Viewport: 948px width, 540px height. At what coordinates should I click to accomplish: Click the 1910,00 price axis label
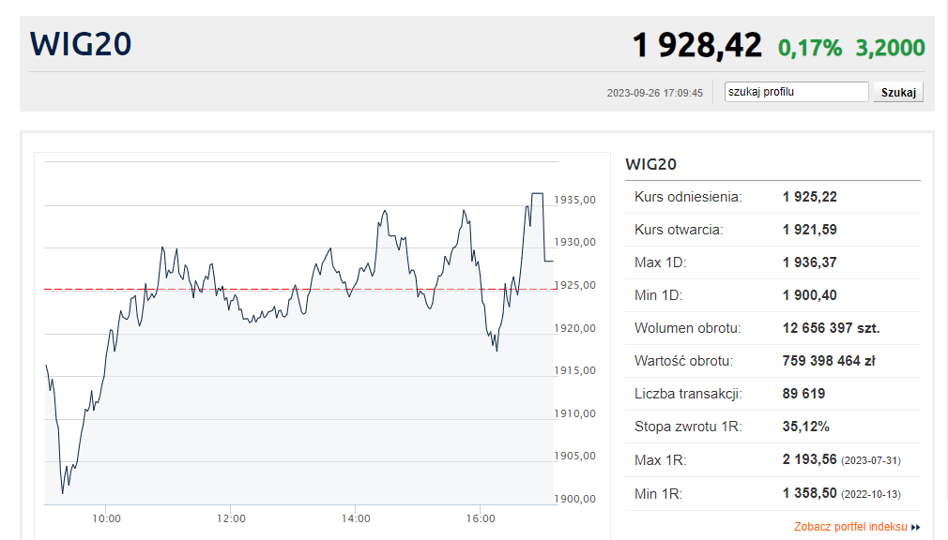[x=575, y=414]
